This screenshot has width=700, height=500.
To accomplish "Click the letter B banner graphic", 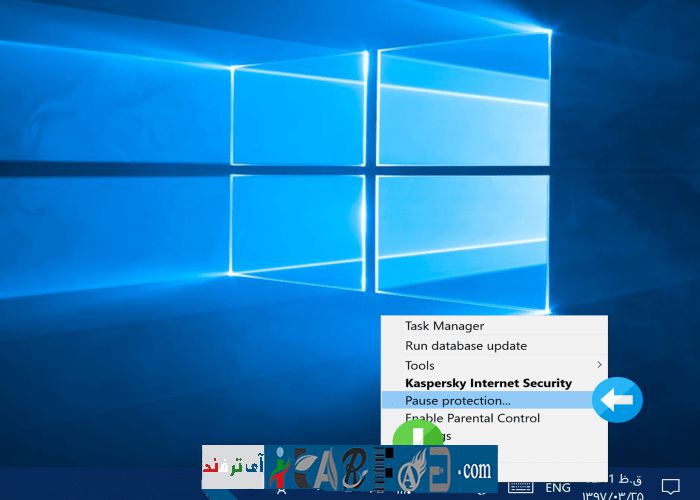I will [x=350, y=469].
